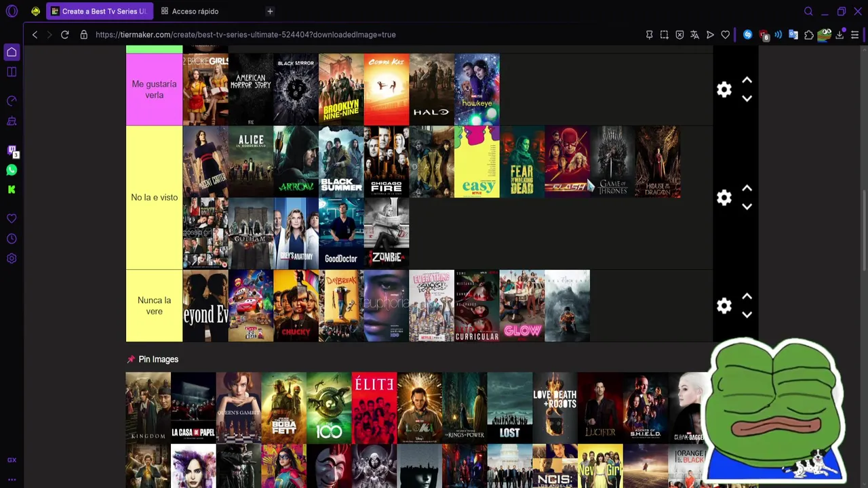Open WhatsApp from the sidebar
Viewport: 868px width, 488px height.
point(12,170)
